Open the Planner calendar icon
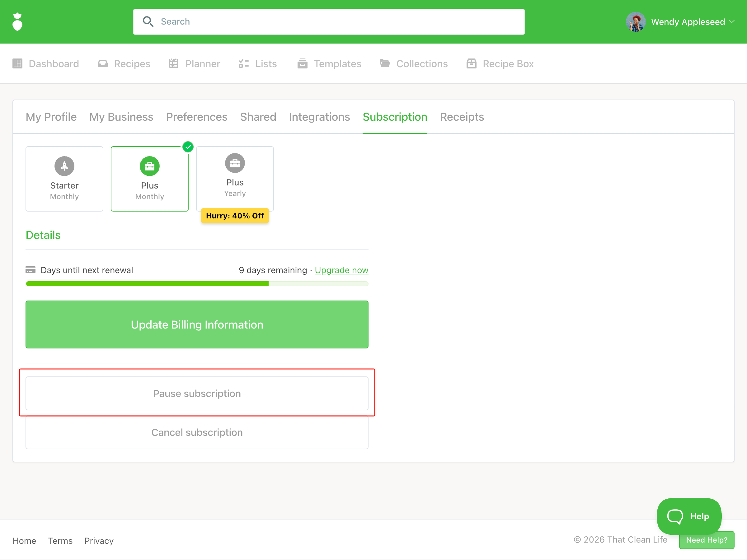This screenshot has height=560, width=747. [x=174, y=63]
